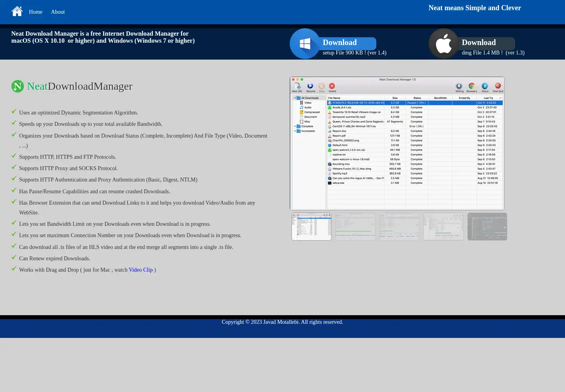This screenshot has height=392, width=565.
Task: Select Audio category in sidebar
Action: click(x=306, y=107)
